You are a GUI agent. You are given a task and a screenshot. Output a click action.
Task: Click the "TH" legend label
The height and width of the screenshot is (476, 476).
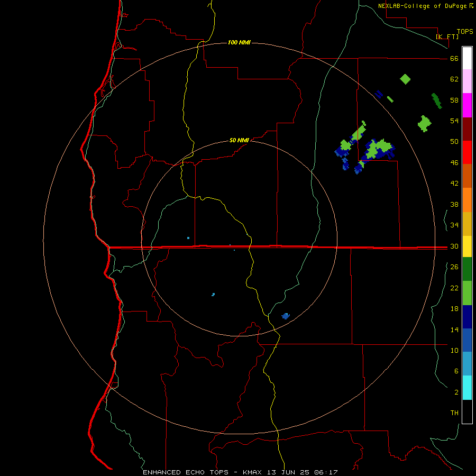pyautogui.click(x=454, y=413)
